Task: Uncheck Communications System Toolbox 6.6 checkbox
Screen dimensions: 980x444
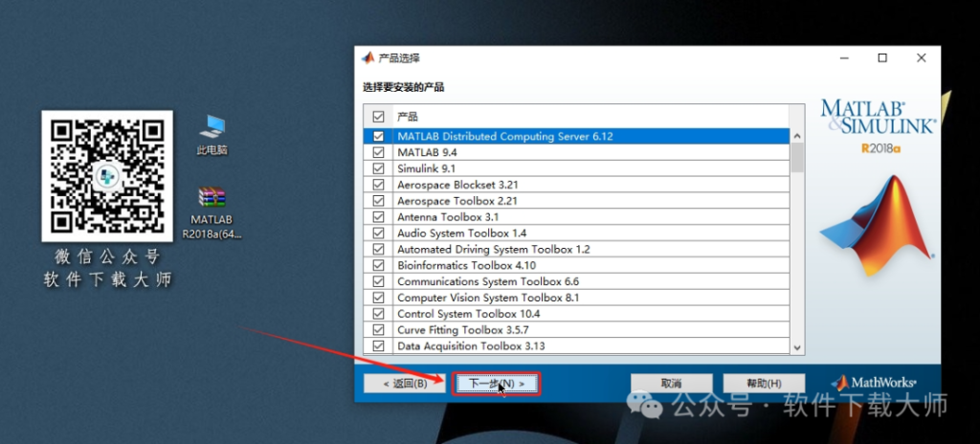Action: (379, 281)
